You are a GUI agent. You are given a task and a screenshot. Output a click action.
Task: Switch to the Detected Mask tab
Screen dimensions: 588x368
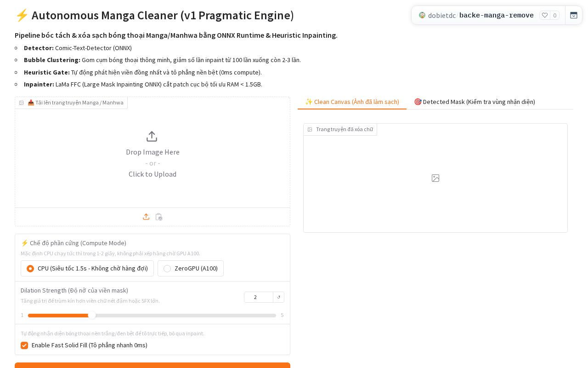475,102
